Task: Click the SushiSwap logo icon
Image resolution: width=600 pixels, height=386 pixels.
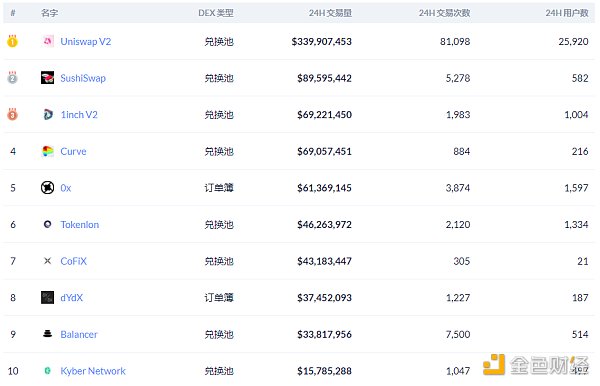Action: 47,78
